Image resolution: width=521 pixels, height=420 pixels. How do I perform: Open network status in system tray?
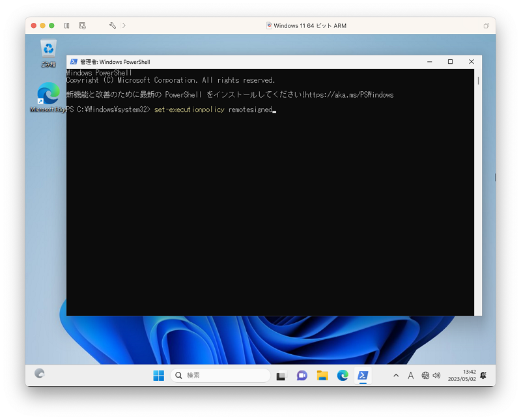click(x=425, y=376)
